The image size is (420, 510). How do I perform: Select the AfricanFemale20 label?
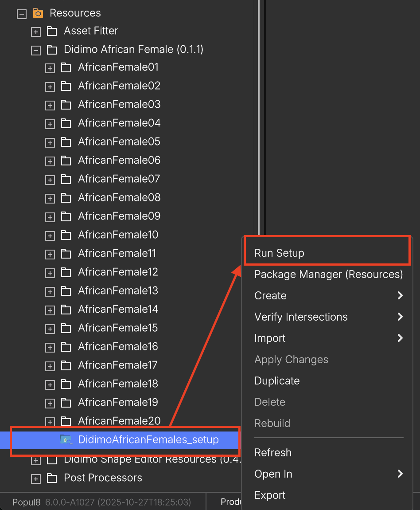click(x=119, y=421)
